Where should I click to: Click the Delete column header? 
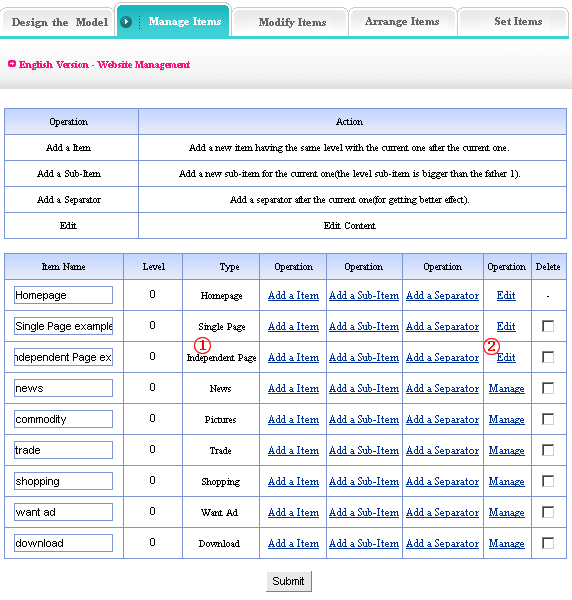[549, 267]
